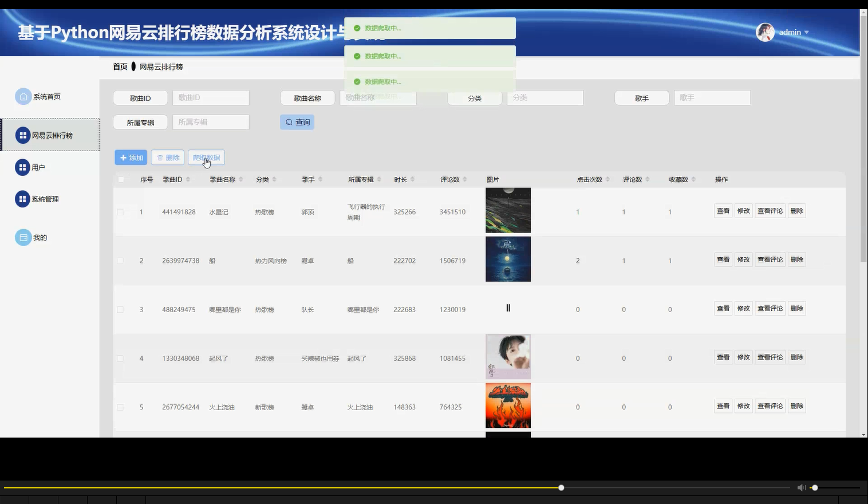Focus the 歌曲名称 input field

tap(378, 98)
